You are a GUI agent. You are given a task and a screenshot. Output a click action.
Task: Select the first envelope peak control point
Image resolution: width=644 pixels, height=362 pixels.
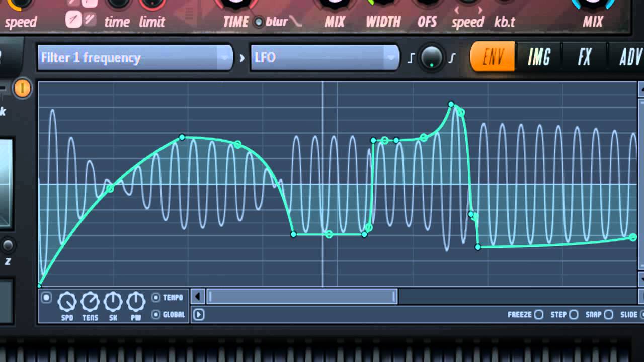(x=182, y=137)
